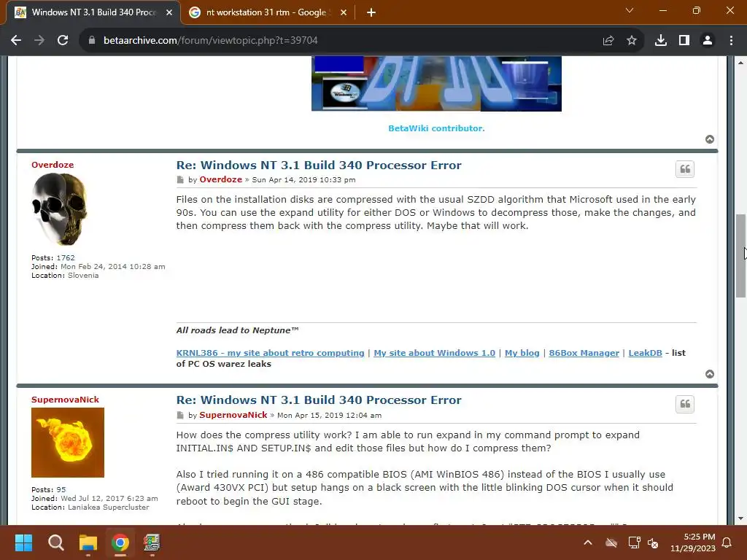
Task: Open Windows taskbar search
Action: (55, 542)
